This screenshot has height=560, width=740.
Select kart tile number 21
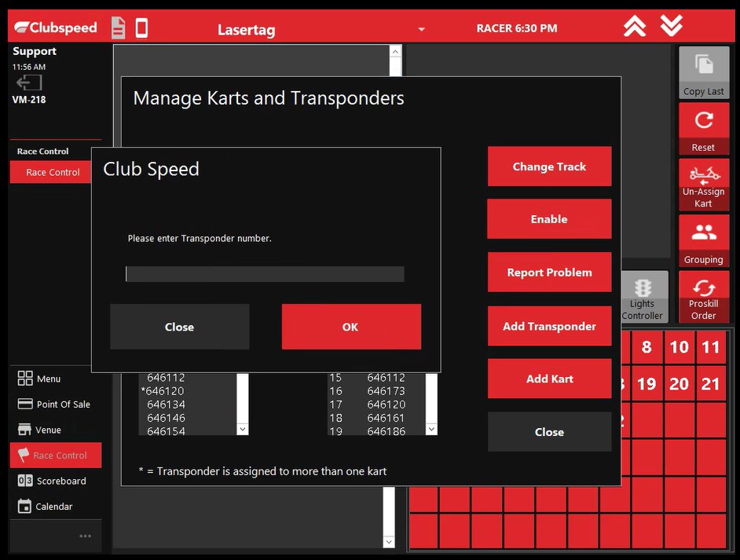pyautogui.click(x=711, y=383)
